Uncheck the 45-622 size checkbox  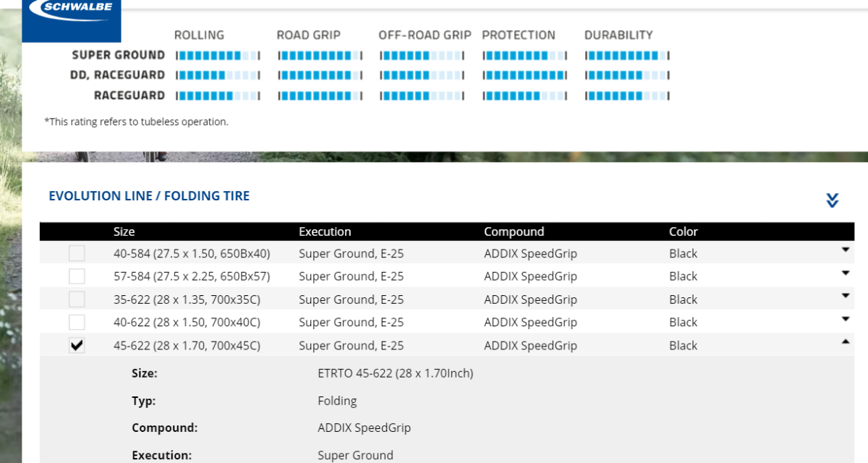coord(77,346)
